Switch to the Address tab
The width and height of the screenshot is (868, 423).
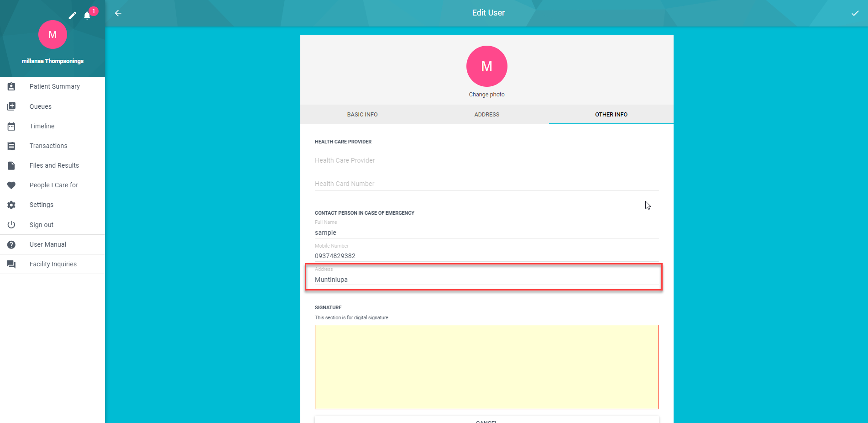tap(486, 115)
